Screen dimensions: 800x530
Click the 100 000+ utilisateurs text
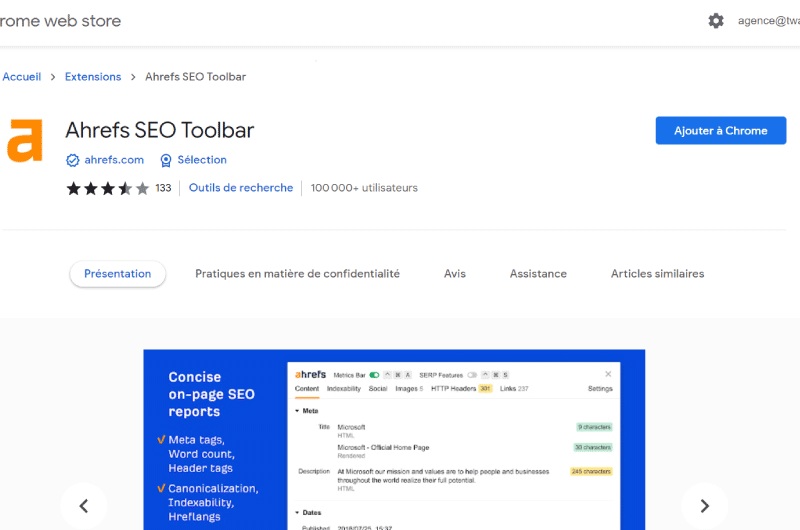click(x=364, y=188)
